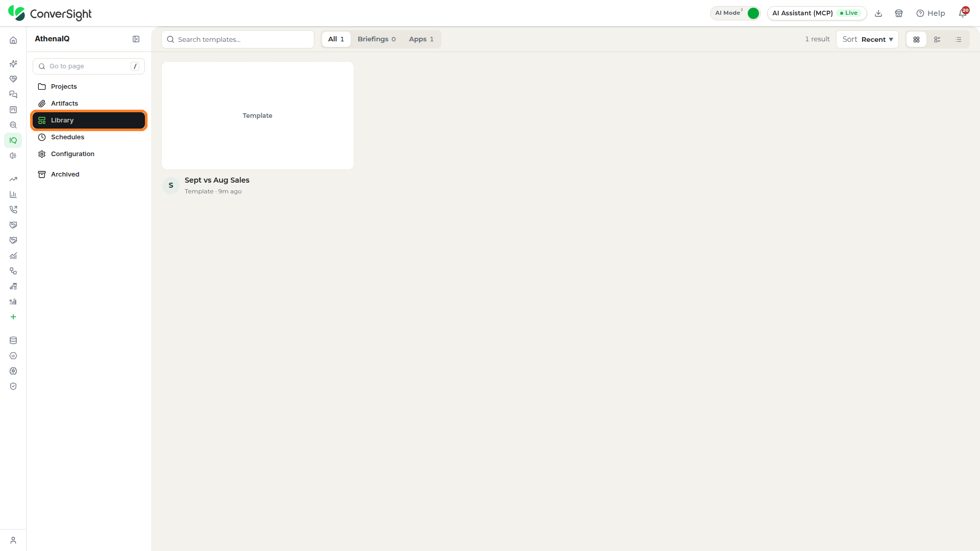Click the shield icon in left rail
Screen dimensions: 980x551
[13, 386]
